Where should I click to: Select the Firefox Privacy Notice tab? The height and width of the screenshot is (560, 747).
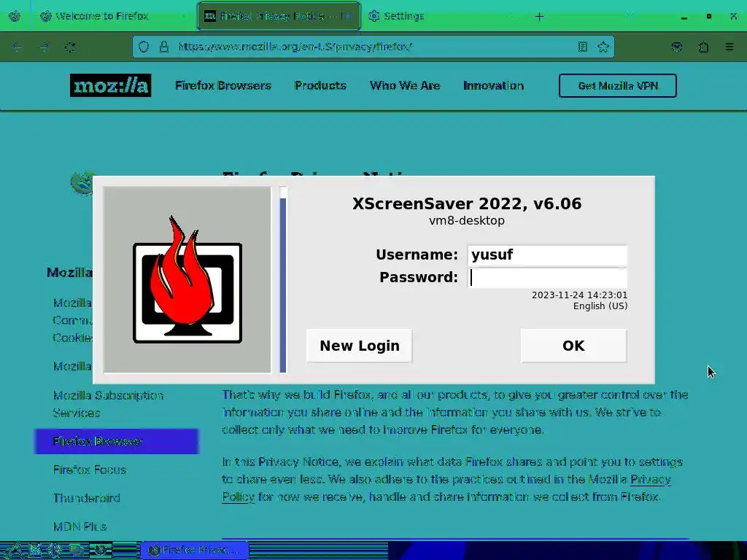coord(279,16)
